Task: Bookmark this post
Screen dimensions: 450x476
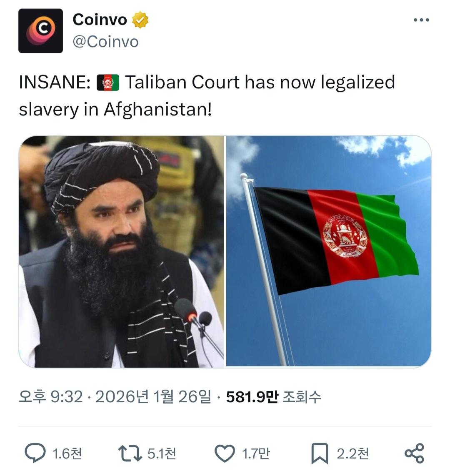Action: [x=320, y=453]
